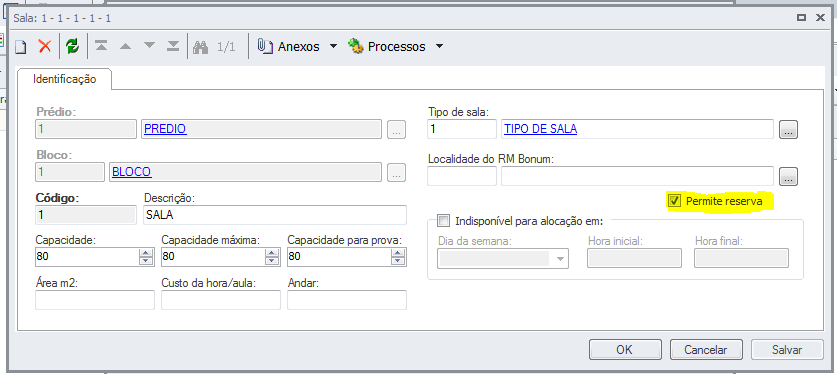Click the Cancelar button

pyautogui.click(x=706, y=350)
